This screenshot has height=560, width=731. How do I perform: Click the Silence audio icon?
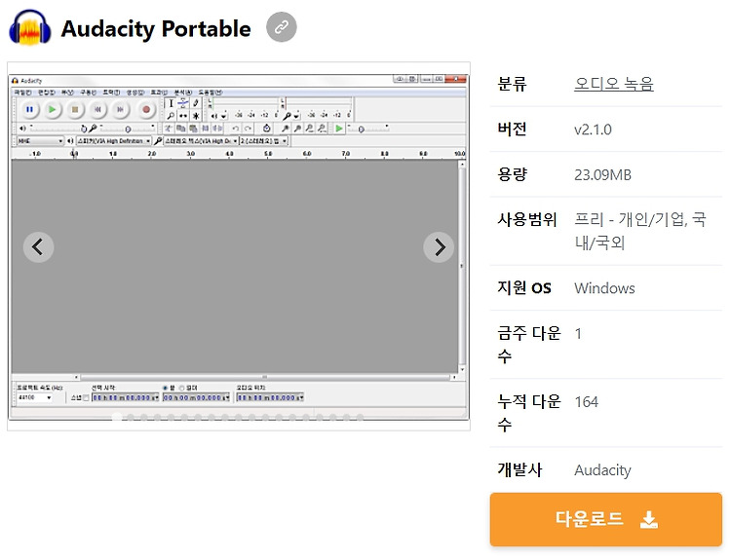pos(217,129)
